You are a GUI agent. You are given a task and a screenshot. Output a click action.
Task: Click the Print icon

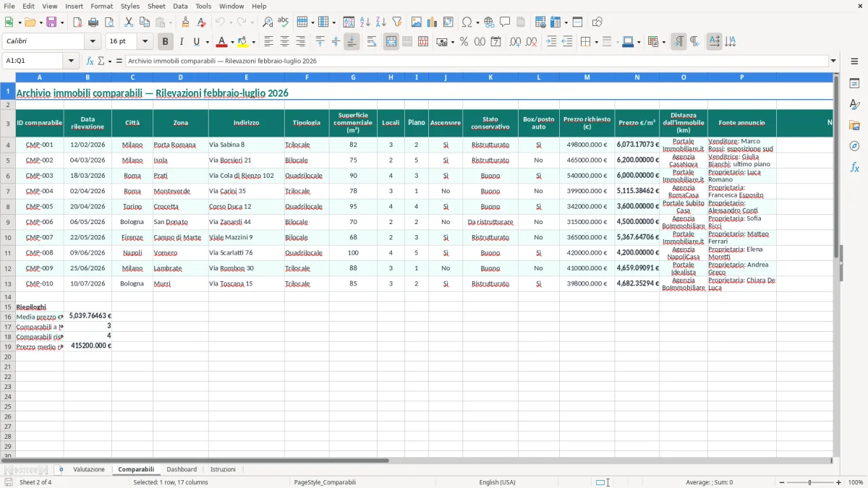pyautogui.click(x=93, y=22)
